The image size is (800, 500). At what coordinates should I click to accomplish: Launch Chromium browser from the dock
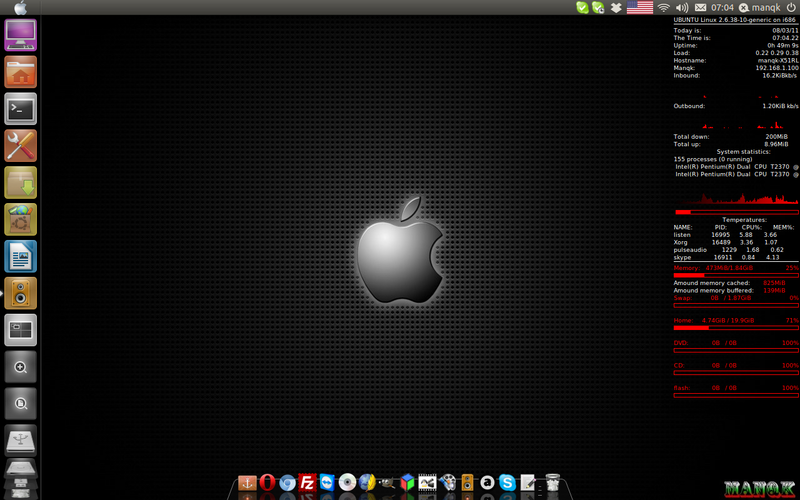pos(287,483)
